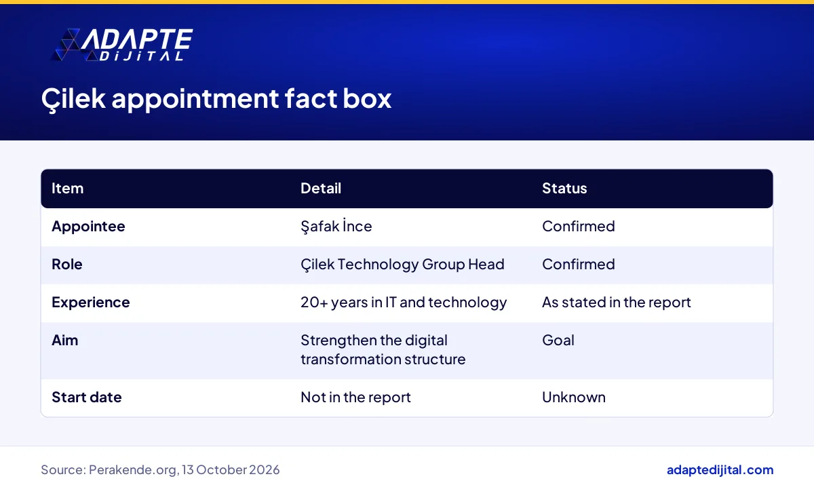Click the 'Item' column header
The image size is (814, 504).
[68, 189]
